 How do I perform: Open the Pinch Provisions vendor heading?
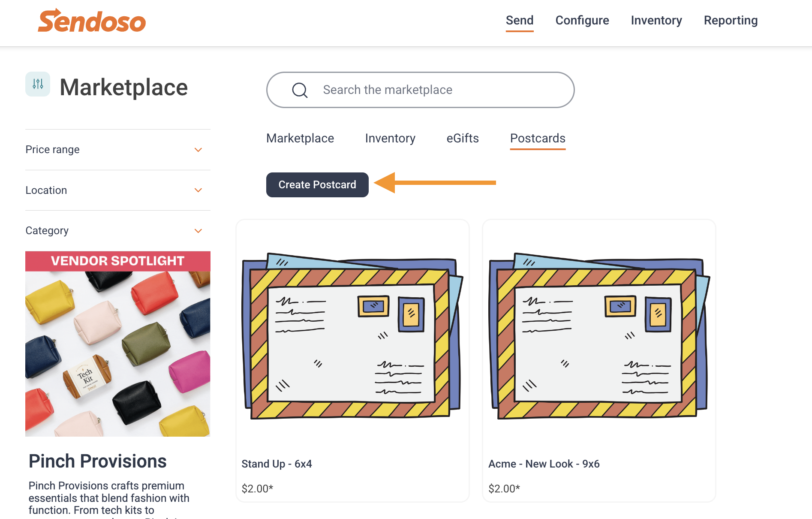[x=97, y=461]
